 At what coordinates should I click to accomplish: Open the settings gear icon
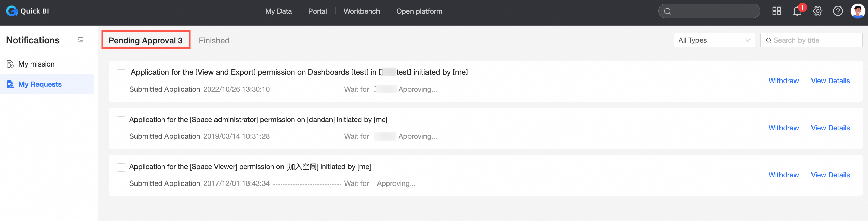(x=817, y=11)
